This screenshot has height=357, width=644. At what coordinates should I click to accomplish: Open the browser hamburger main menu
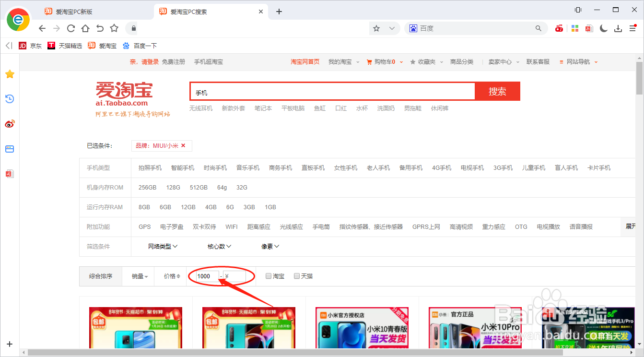click(x=633, y=28)
